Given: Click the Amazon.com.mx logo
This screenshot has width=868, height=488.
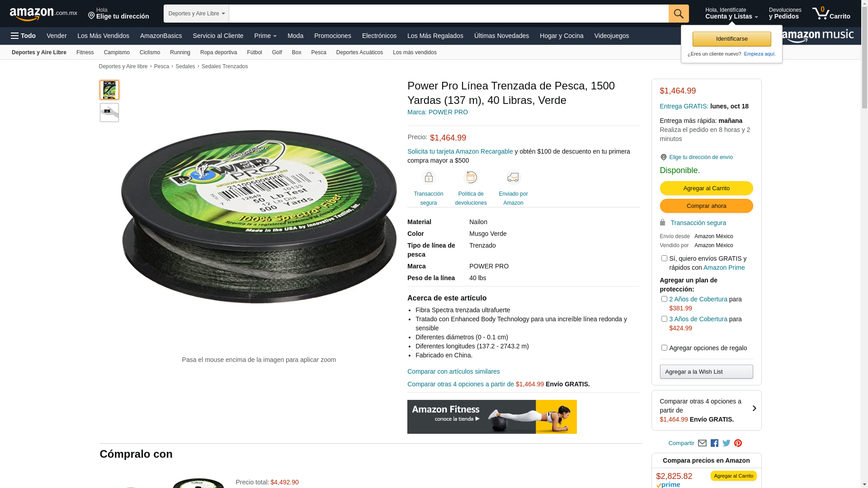Looking at the screenshot, I should tap(43, 14).
